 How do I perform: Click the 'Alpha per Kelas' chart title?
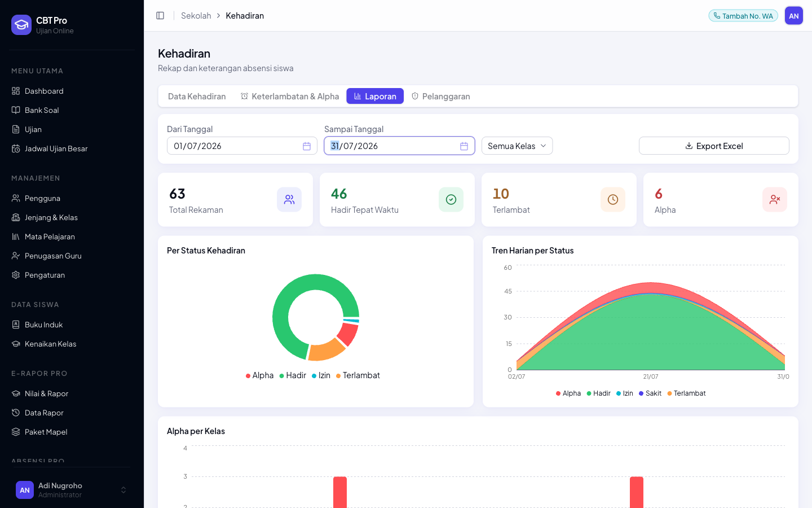click(x=196, y=431)
